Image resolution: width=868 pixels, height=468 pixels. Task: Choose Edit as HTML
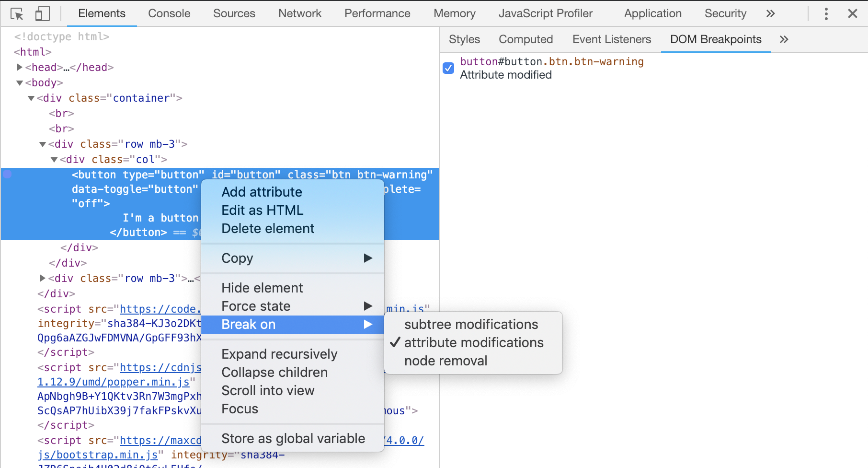[x=293, y=210]
